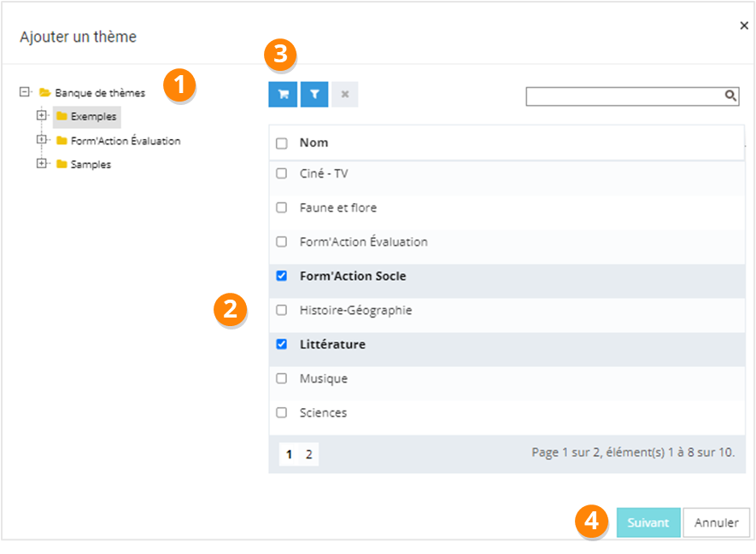Expand the Samples tree node
Screen dimensions: 756x554
click(41, 163)
